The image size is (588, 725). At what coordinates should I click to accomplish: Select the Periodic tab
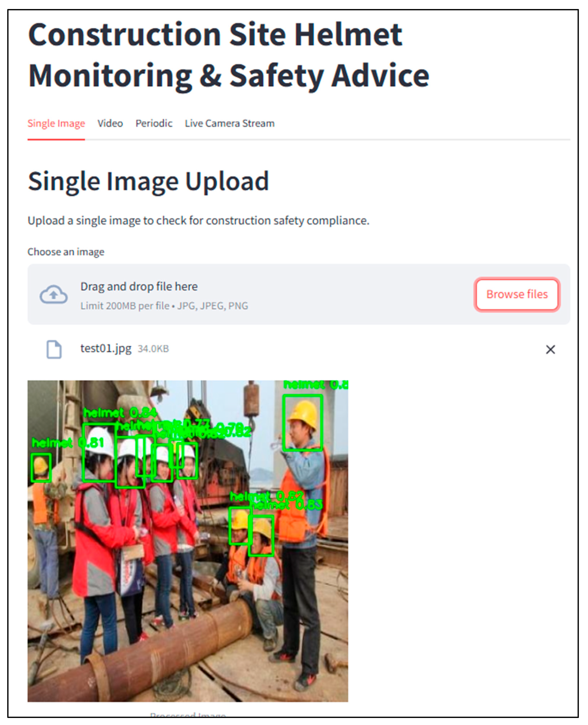[x=154, y=123]
